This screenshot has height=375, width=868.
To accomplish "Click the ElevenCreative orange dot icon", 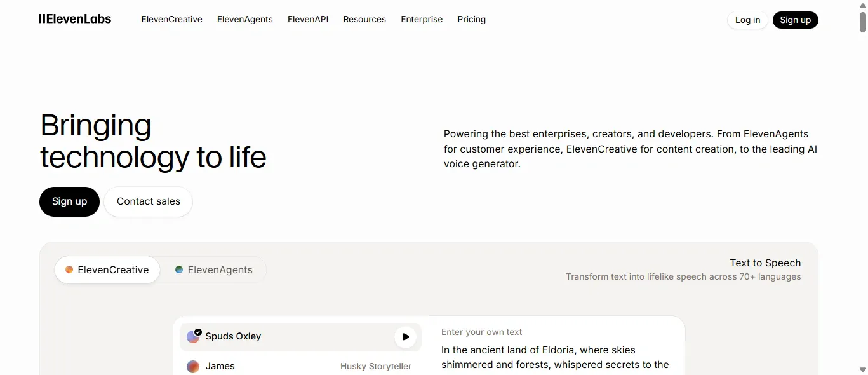I will [x=69, y=269].
